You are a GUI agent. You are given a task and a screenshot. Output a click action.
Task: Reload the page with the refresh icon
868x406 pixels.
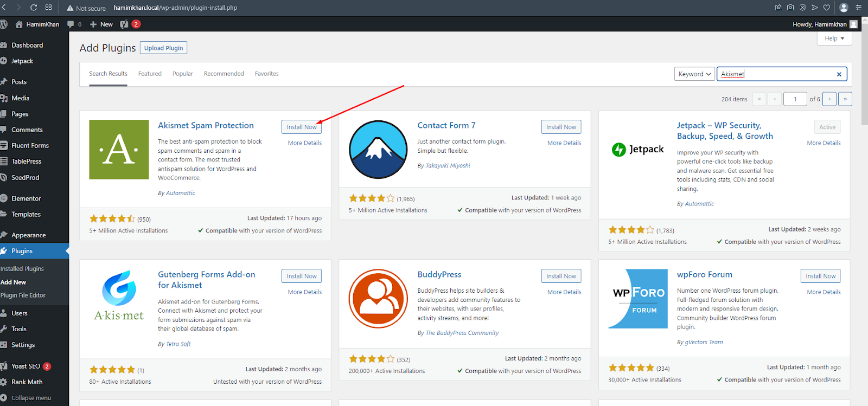pyautogui.click(x=34, y=8)
